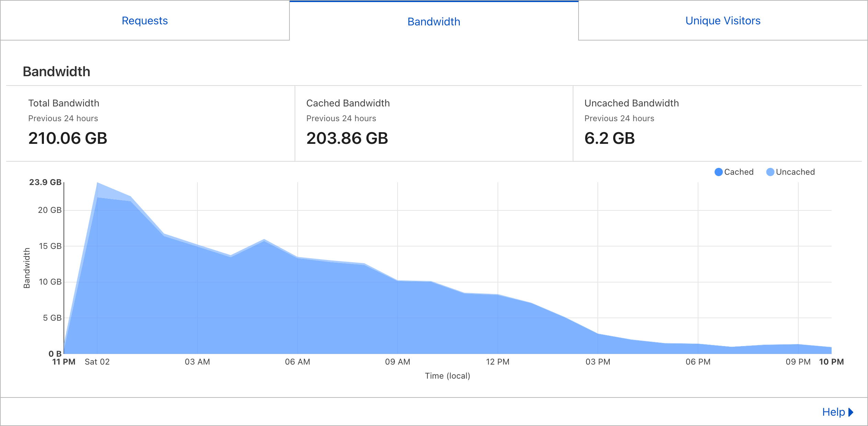This screenshot has height=426, width=868.
Task: Click the Uncached legend color dot
Action: [770, 172]
